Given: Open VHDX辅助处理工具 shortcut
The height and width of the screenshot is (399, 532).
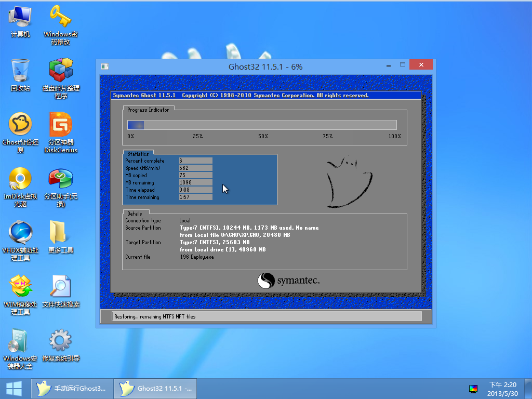Looking at the screenshot, I should pyautogui.click(x=20, y=233).
